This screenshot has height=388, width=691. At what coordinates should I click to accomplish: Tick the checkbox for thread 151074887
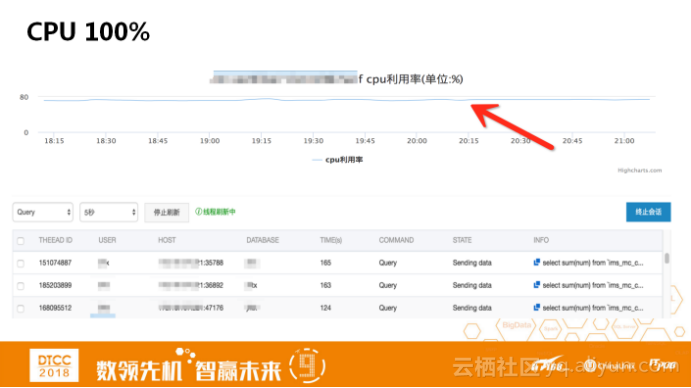[21, 263]
